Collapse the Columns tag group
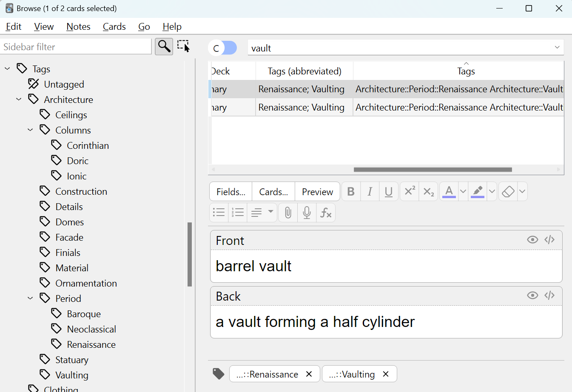 pos(30,130)
